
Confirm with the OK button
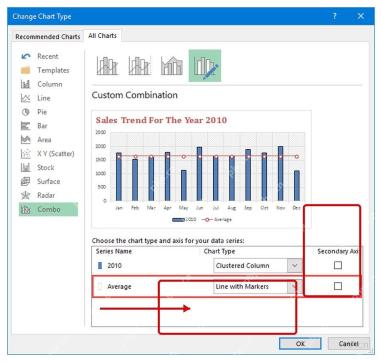[300, 343]
